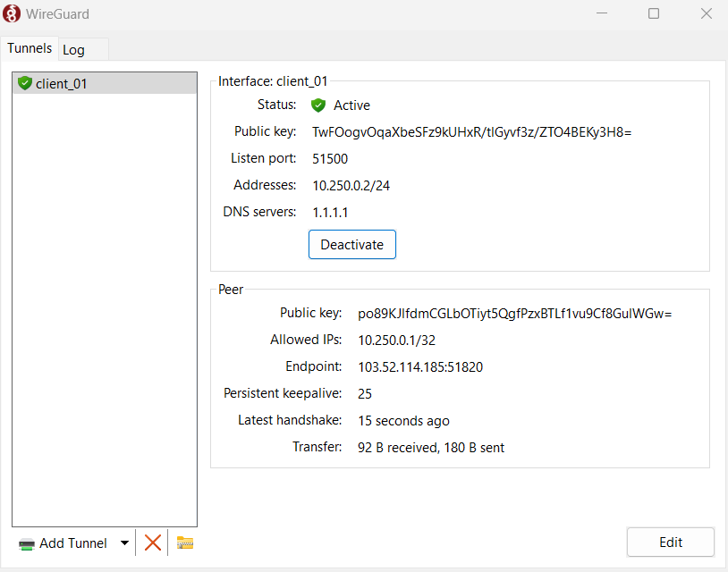Click the tunnel icon on Add Tunnel button
The height and width of the screenshot is (572, 728).
click(27, 543)
